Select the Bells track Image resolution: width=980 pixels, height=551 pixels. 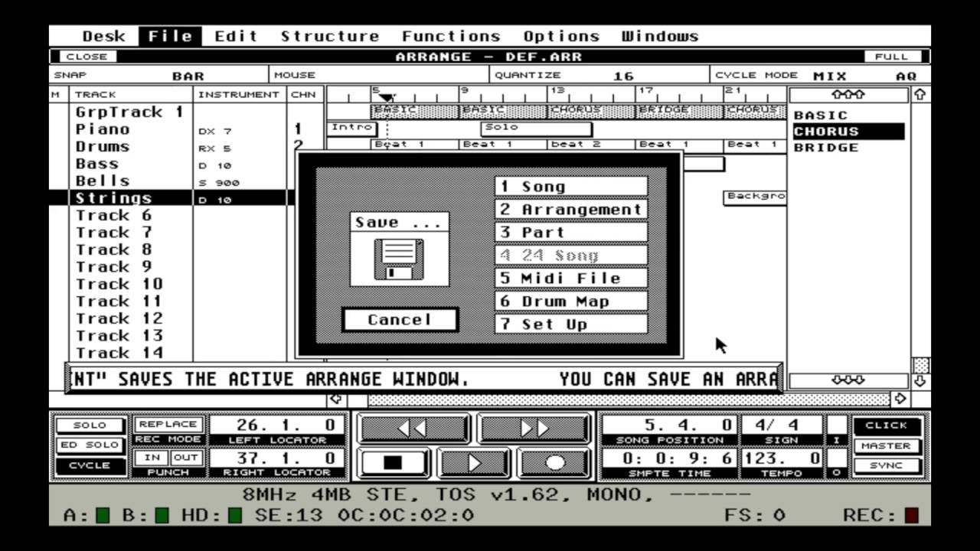[103, 181]
